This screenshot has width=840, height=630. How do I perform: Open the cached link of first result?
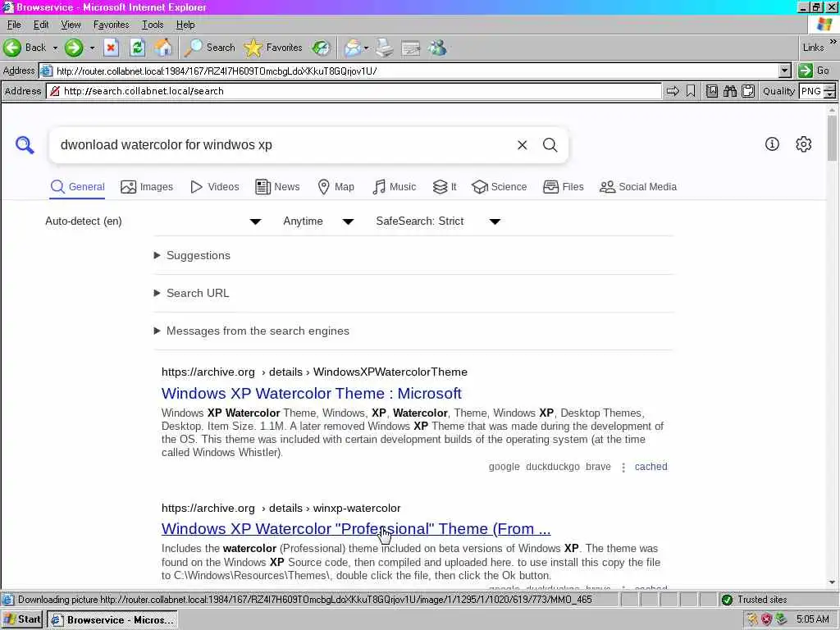click(651, 467)
